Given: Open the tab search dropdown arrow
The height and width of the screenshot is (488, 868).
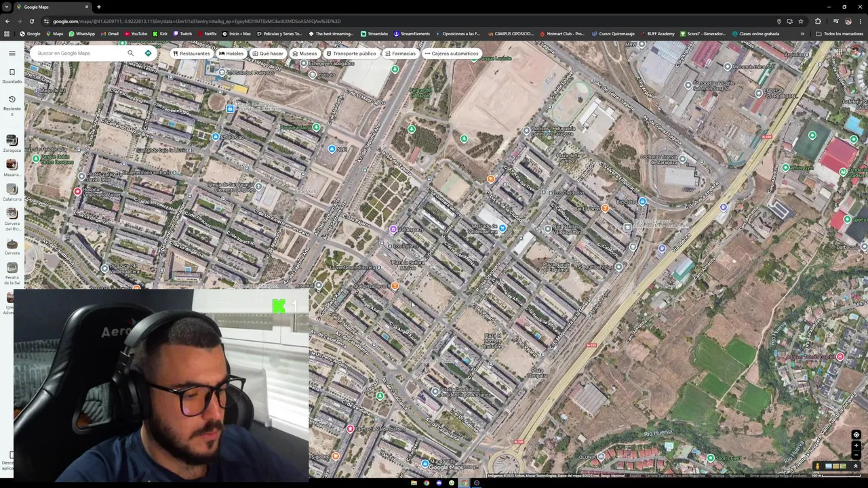Looking at the screenshot, I should 6,7.
